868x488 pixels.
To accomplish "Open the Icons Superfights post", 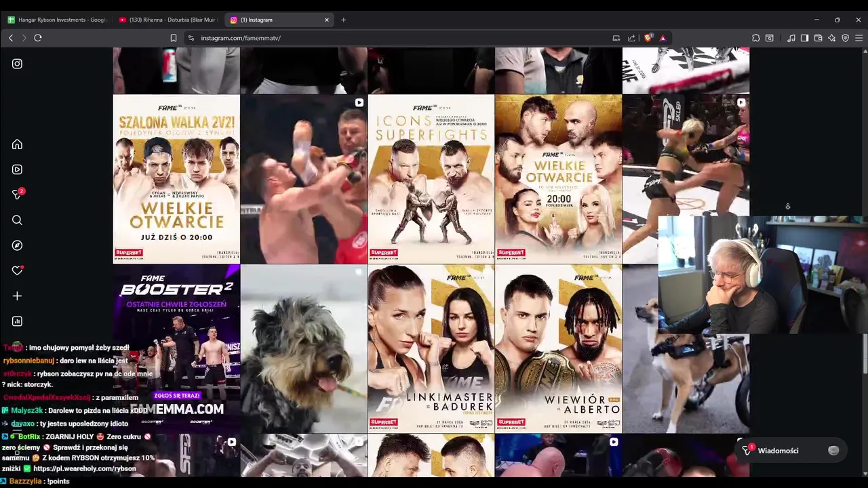I will click(431, 179).
